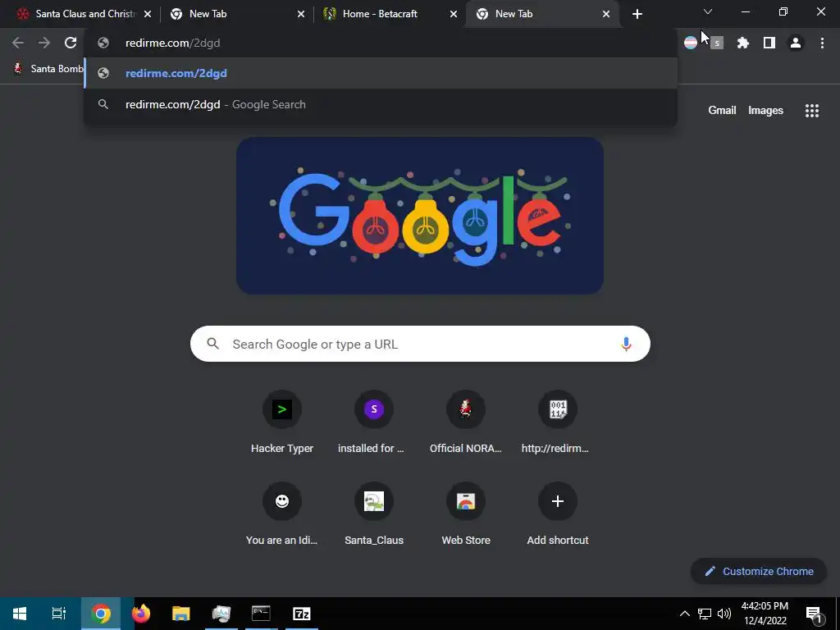Open the clock showing 4:42:05 PM
Screen dimensions: 840x630
765,614
